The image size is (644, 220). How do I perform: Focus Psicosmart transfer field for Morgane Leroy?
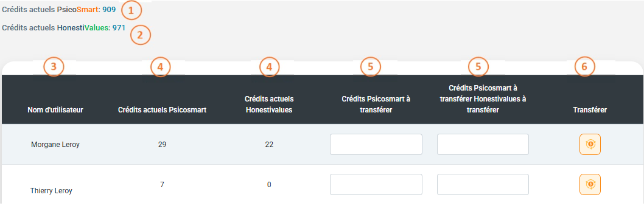click(376, 144)
